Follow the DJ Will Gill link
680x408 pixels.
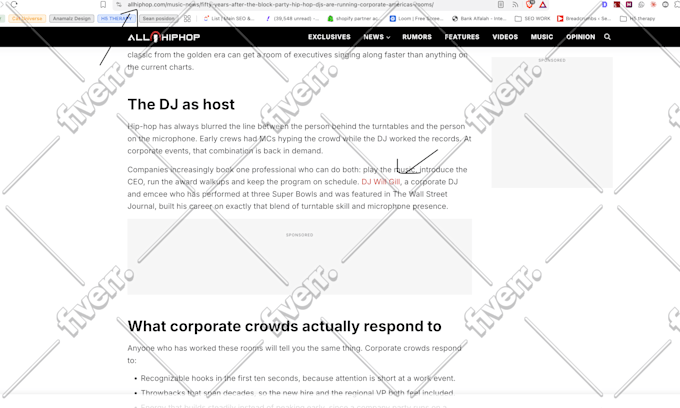(381, 182)
